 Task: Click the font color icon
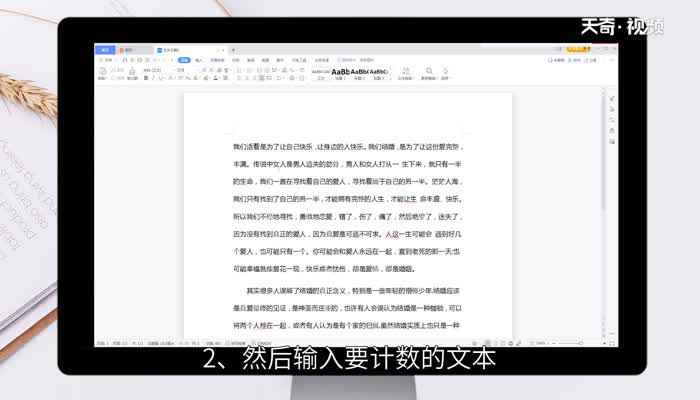tap(215, 78)
